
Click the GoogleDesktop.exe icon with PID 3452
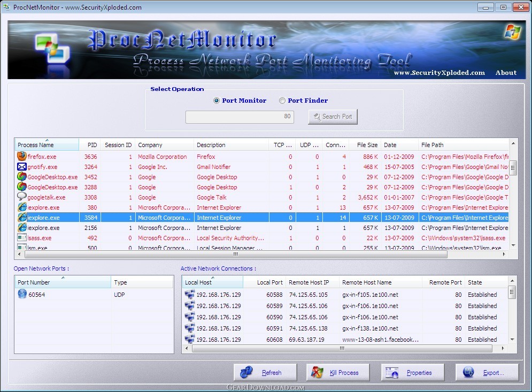pos(22,177)
